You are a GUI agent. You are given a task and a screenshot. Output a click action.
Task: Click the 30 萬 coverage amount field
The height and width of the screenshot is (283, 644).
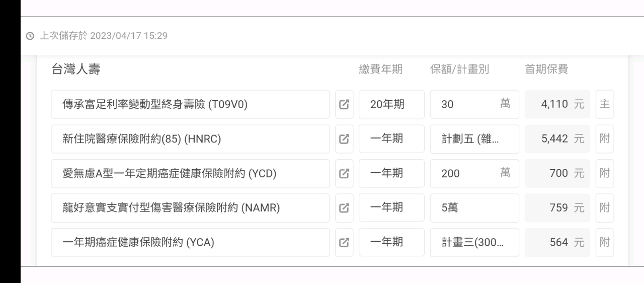point(474,104)
